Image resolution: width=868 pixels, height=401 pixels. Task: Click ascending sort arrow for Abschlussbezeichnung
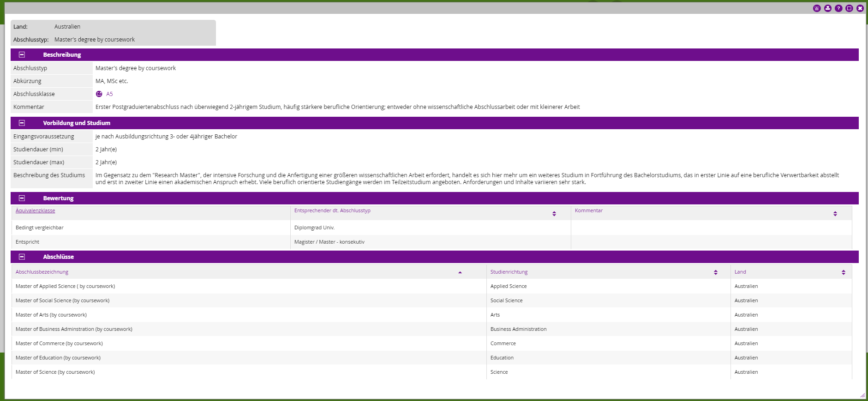pos(460,272)
